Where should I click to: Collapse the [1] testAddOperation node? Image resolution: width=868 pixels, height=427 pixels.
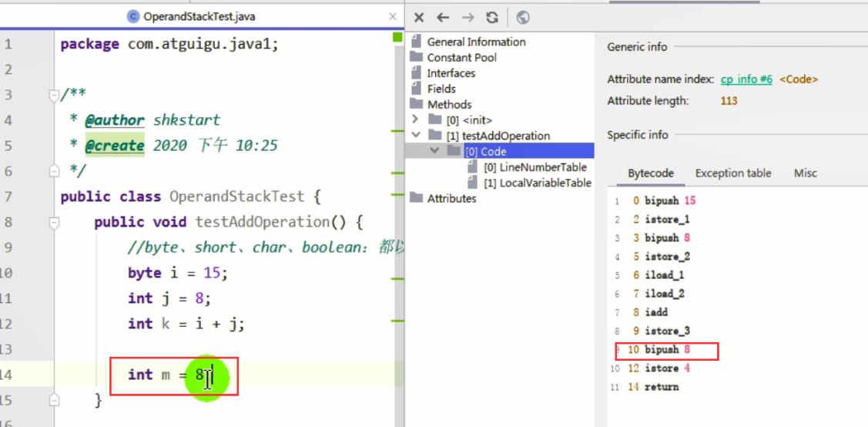416,135
